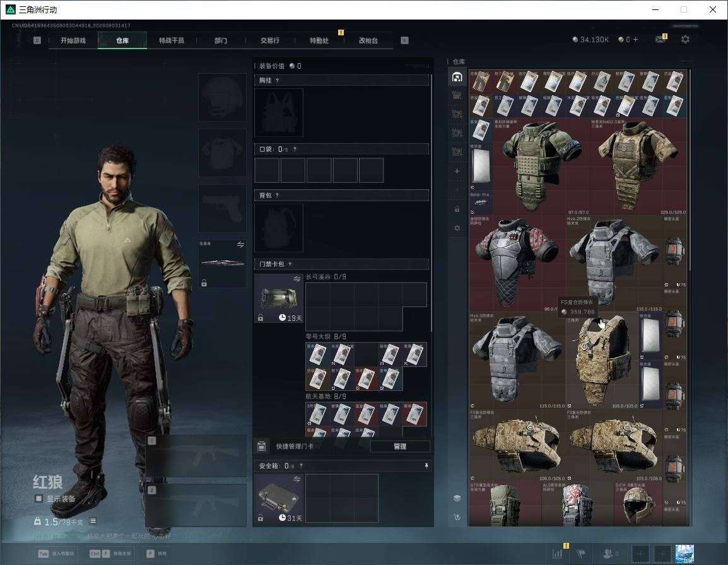Add a new storage box with plus icon
The image size is (728, 565).
pos(457,171)
